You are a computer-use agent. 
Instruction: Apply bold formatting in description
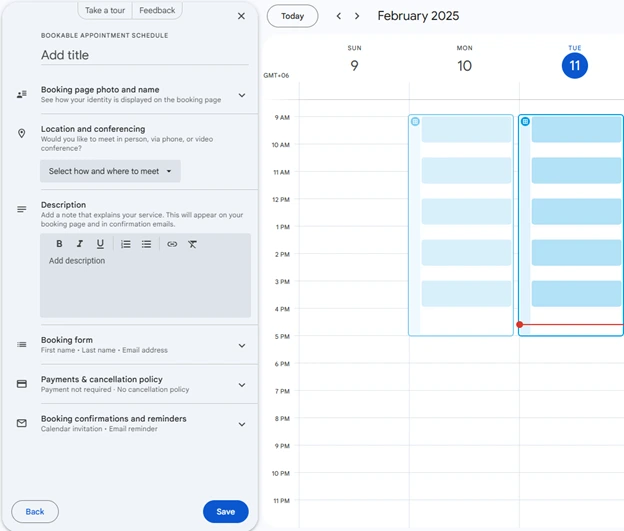click(59, 244)
